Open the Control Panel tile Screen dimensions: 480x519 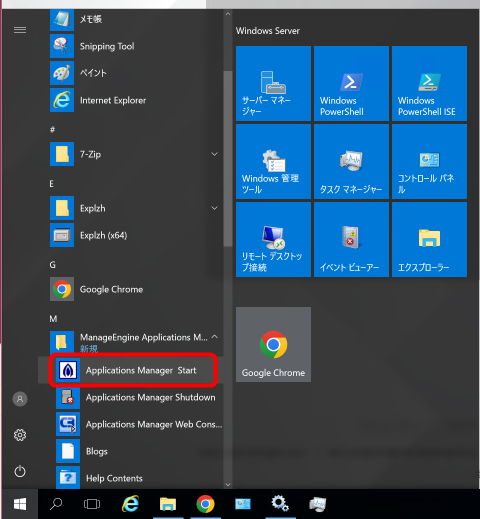429,162
